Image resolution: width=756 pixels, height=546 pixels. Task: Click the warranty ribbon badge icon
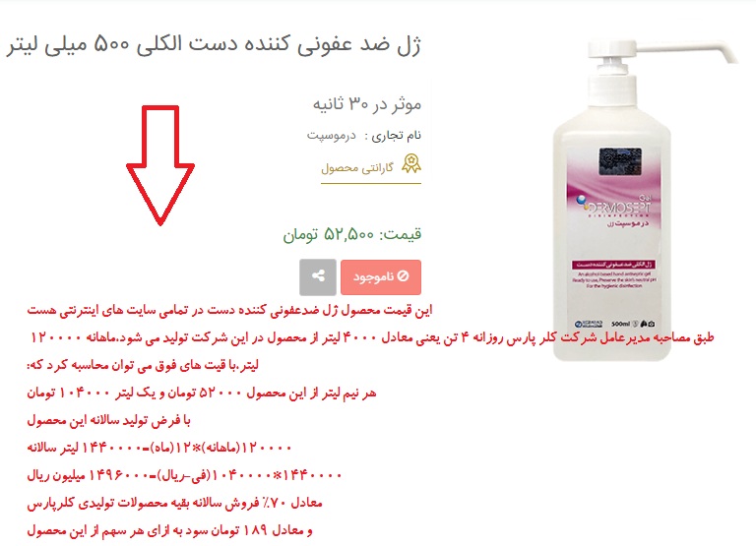[411, 164]
